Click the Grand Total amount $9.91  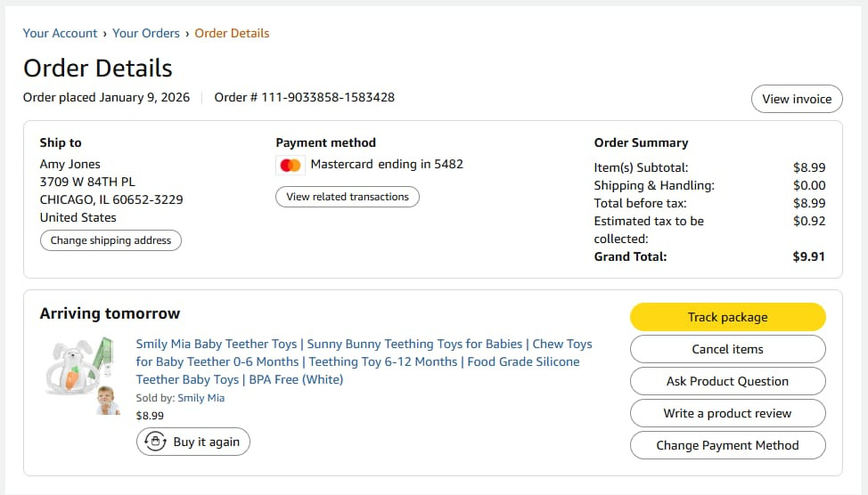(x=808, y=256)
